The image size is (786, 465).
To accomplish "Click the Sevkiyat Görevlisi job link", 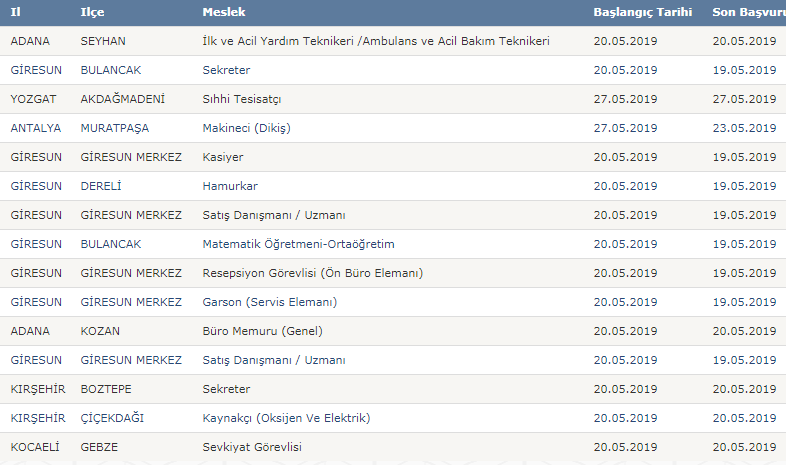I will point(252,447).
